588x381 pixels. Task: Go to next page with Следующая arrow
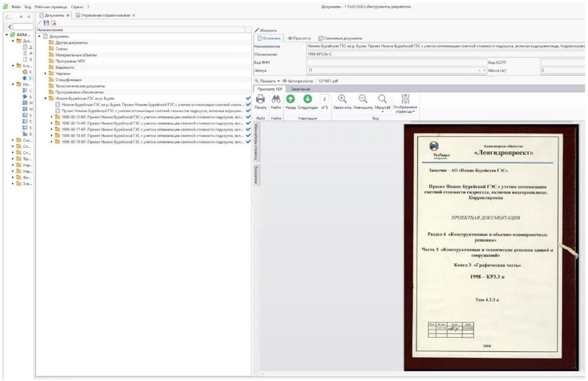[x=308, y=100]
